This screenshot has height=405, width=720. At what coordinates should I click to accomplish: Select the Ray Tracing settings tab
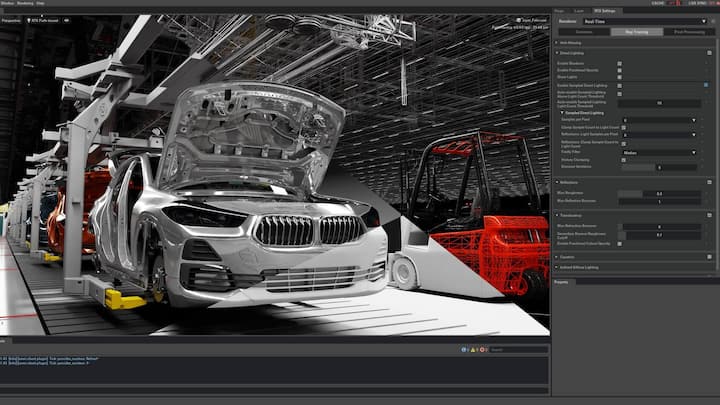(637, 32)
